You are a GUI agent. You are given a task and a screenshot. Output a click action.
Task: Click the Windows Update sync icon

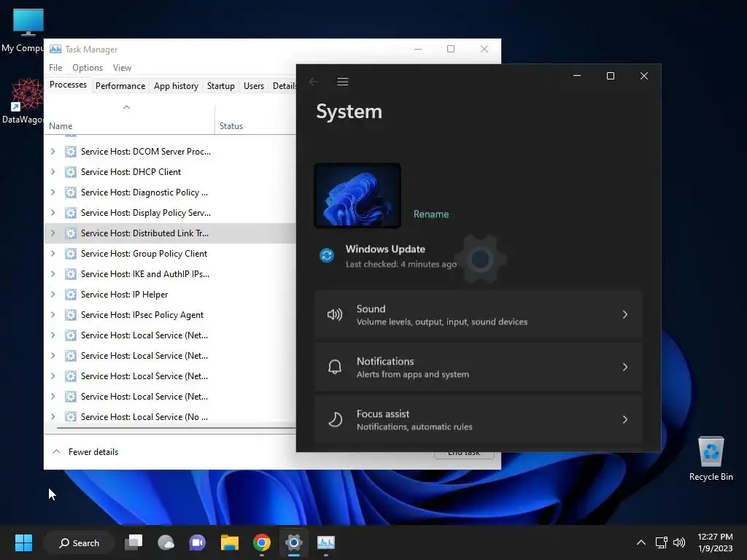tap(327, 256)
